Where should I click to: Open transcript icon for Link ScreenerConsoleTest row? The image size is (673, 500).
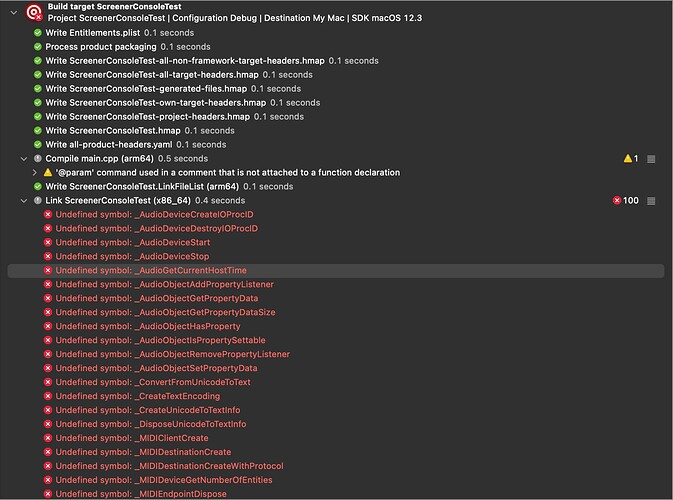(651, 201)
